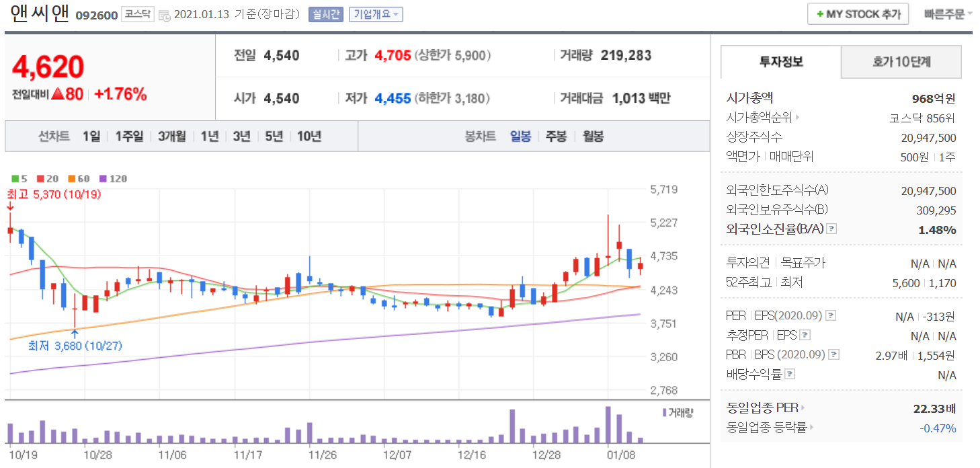Image resolution: width=980 pixels, height=468 pixels.
Task: Add stock via MY STOCK 추가 button
Action: (x=858, y=14)
